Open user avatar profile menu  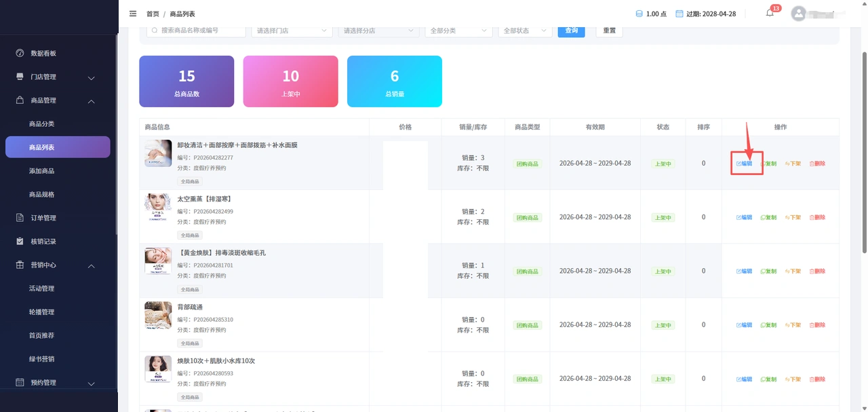pyautogui.click(x=799, y=14)
